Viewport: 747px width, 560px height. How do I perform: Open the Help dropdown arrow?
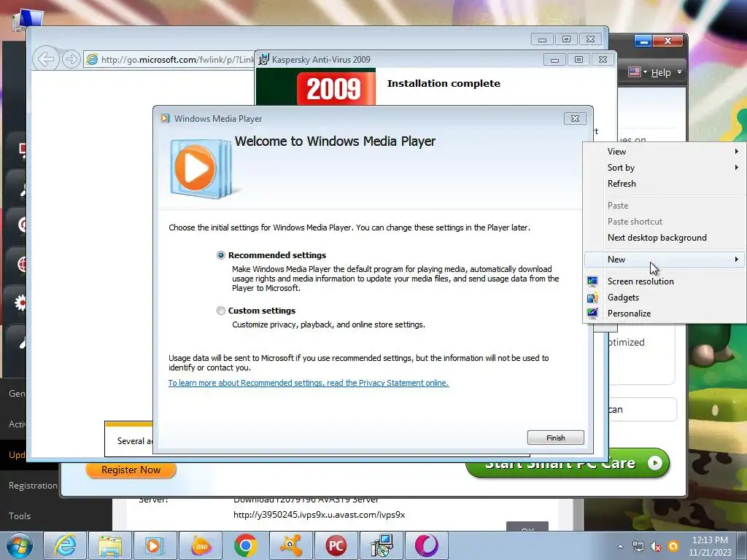[679, 72]
